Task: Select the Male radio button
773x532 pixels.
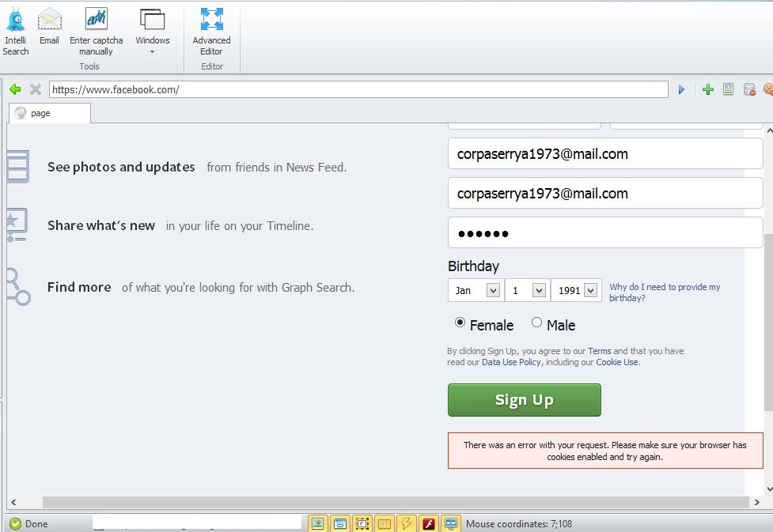Action: (x=537, y=323)
